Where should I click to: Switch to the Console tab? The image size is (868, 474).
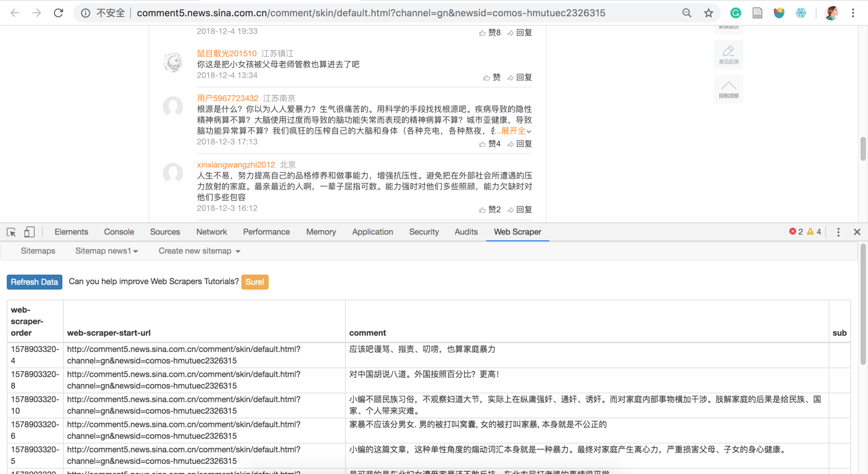119,232
